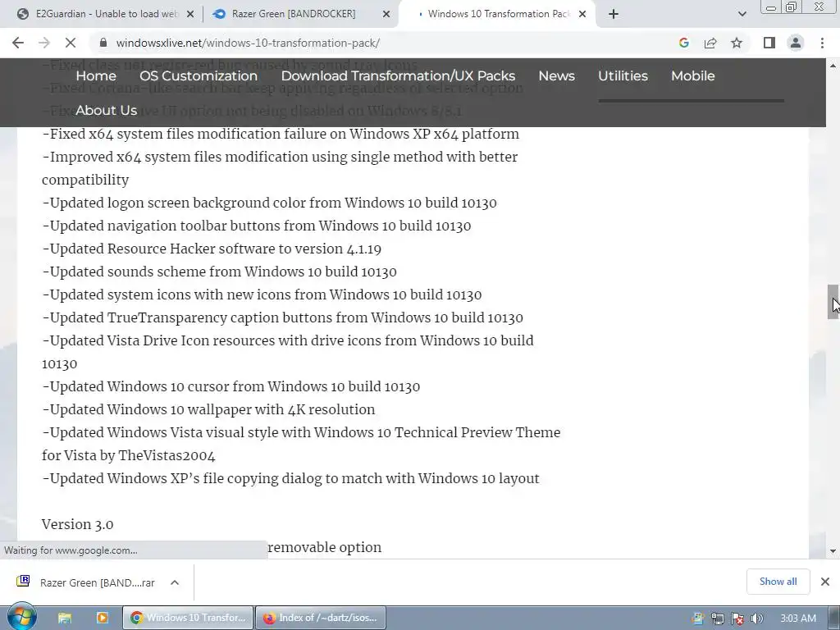Viewport: 840px width, 630px height.
Task: Stop page loading with the X button
Action: click(71, 43)
